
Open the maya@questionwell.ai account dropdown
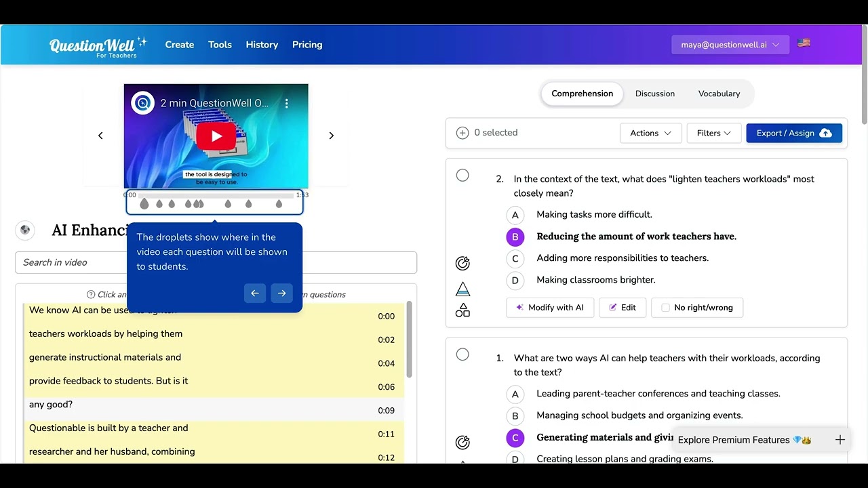coord(730,45)
